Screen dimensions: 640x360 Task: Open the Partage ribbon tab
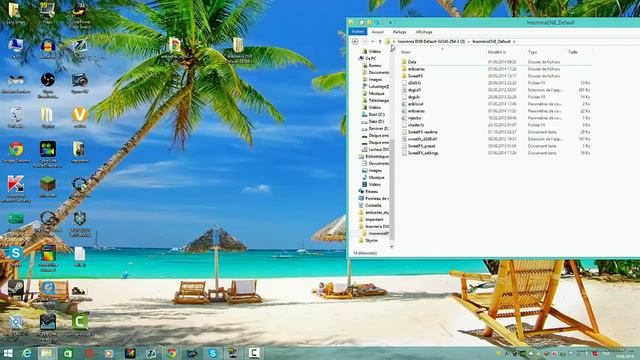click(x=399, y=32)
